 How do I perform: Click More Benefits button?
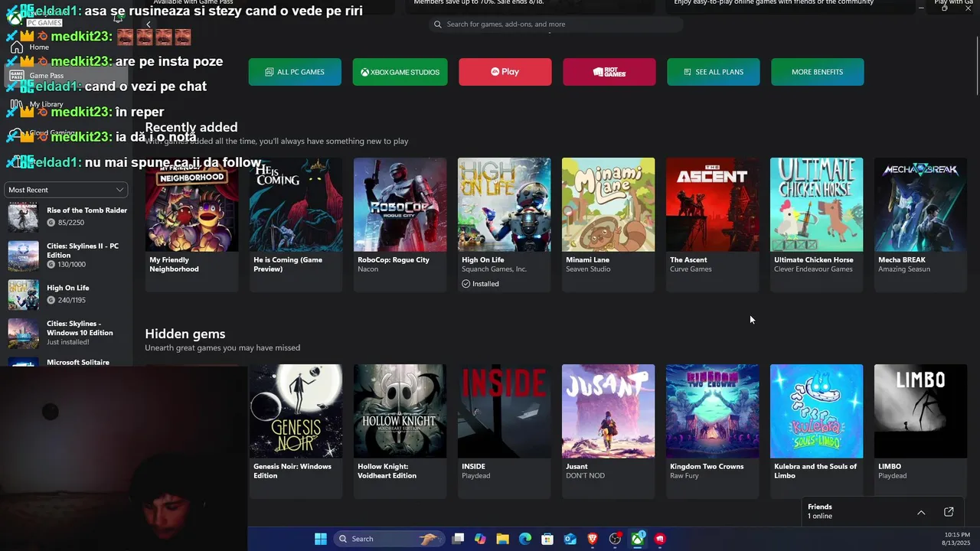tap(817, 72)
